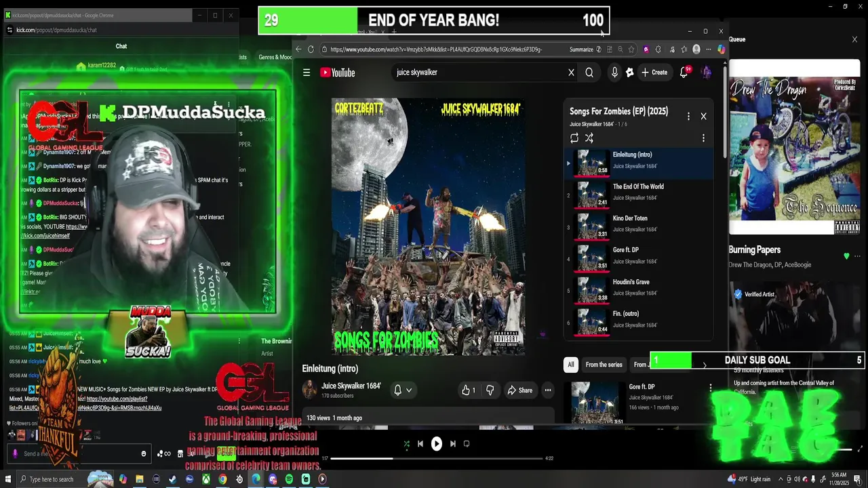Open Spotify from the taskbar

pyautogui.click(x=290, y=479)
